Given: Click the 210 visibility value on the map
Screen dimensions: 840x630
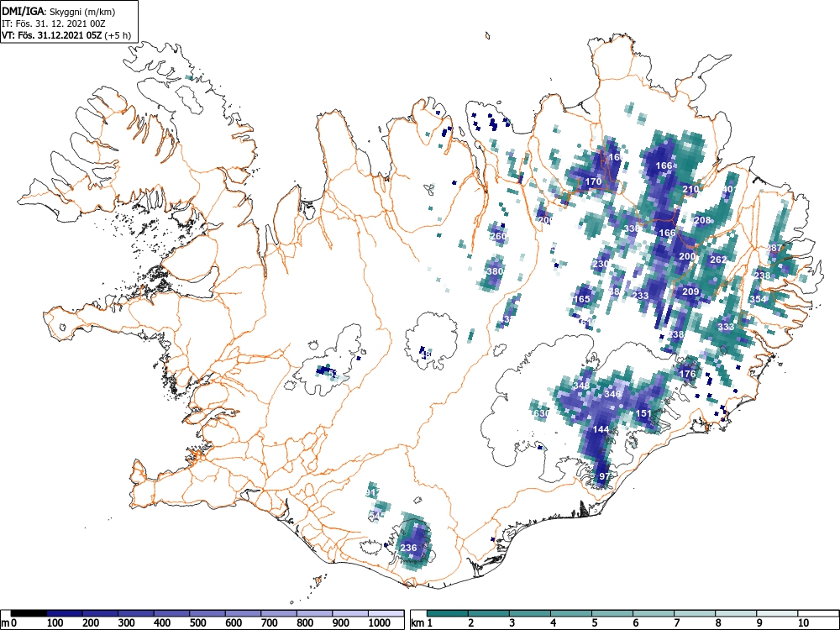Looking at the screenshot, I should pos(690,189).
